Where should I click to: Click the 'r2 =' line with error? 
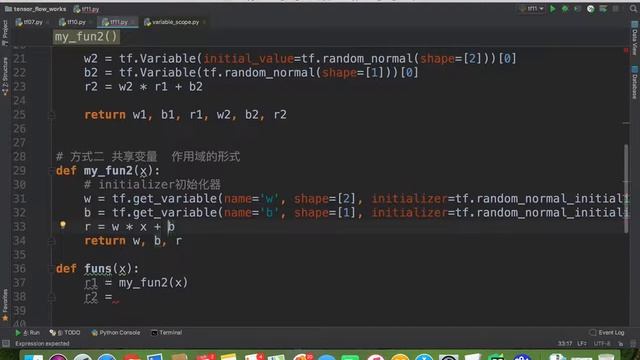102,297
